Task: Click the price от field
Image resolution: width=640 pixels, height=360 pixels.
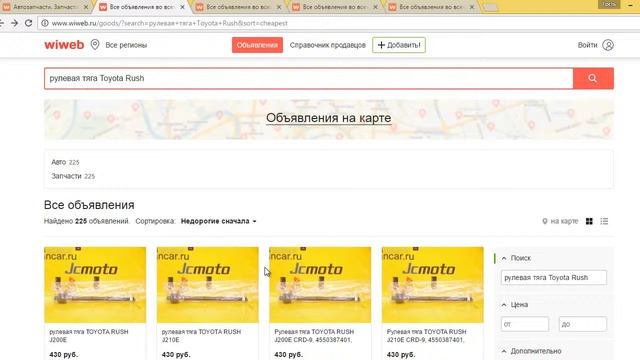Action: coord(525,324)
